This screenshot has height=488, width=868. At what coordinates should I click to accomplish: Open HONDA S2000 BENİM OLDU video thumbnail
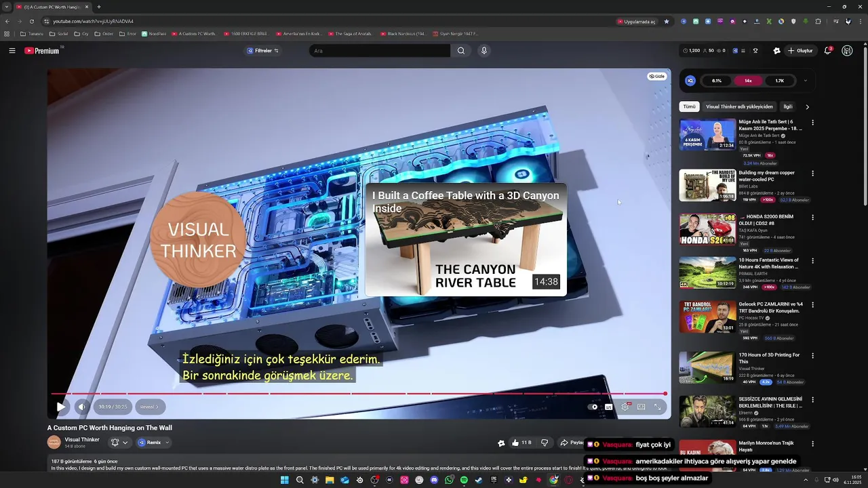[x=707, y=229]
